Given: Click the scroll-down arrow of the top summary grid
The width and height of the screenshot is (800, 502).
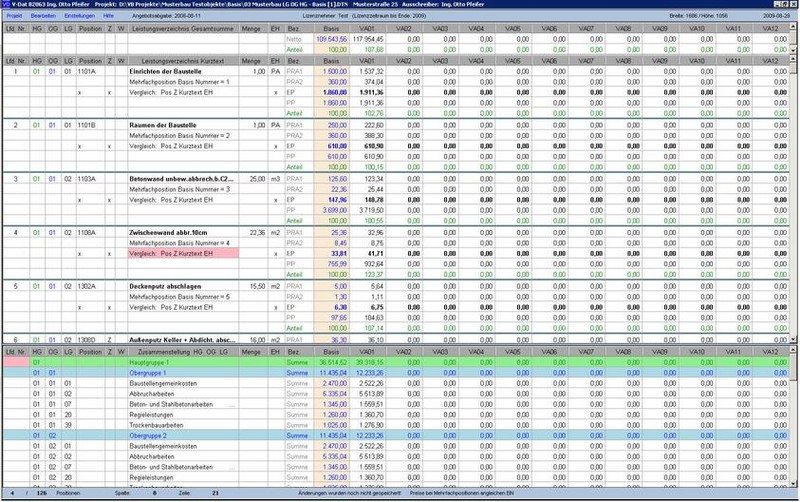Looking at the screenshot, I should click(x=793, y=49).
